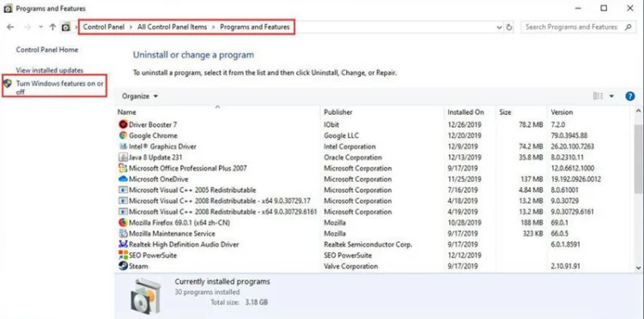
Task: Click version 26.20.100.7263 cell
Action: click(x=573, y=147)
